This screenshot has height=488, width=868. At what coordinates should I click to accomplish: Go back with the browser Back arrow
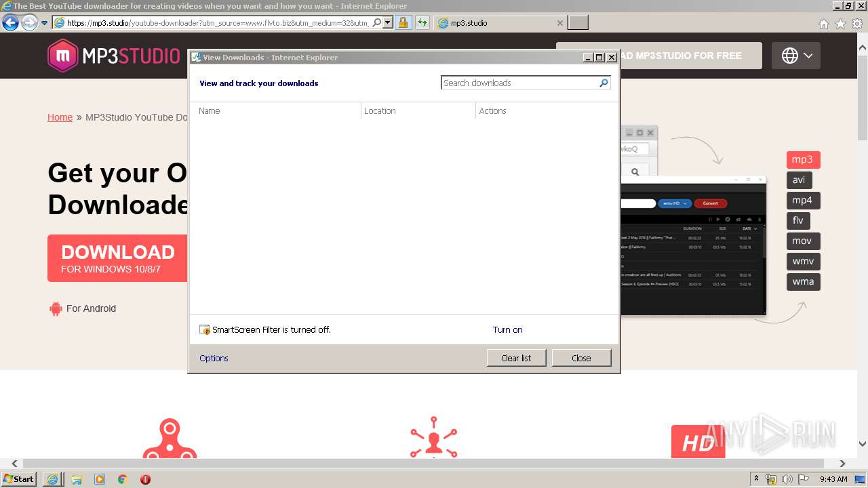coord(10,23)
